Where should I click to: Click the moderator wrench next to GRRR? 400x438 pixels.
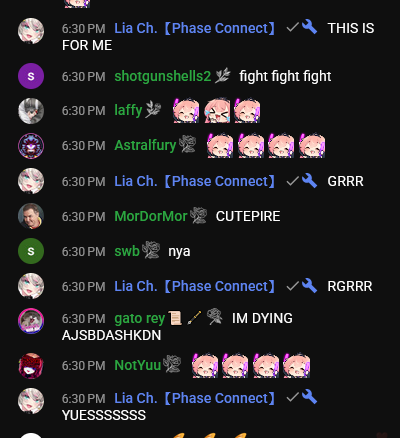click(310, 181)
